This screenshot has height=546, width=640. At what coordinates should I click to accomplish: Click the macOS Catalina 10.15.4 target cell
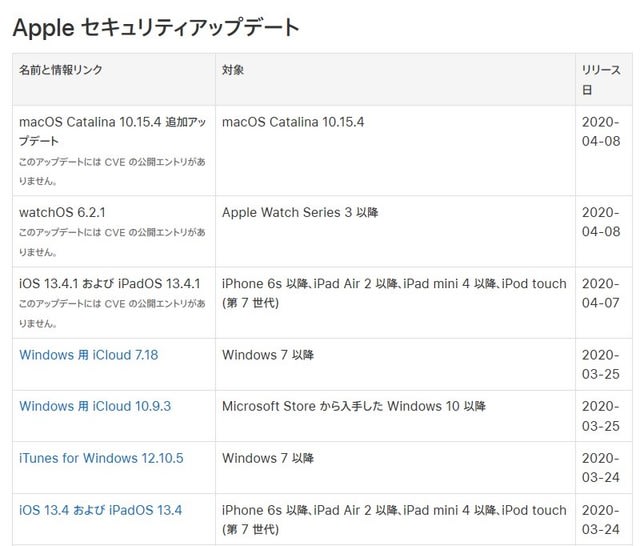click(293, 122)
